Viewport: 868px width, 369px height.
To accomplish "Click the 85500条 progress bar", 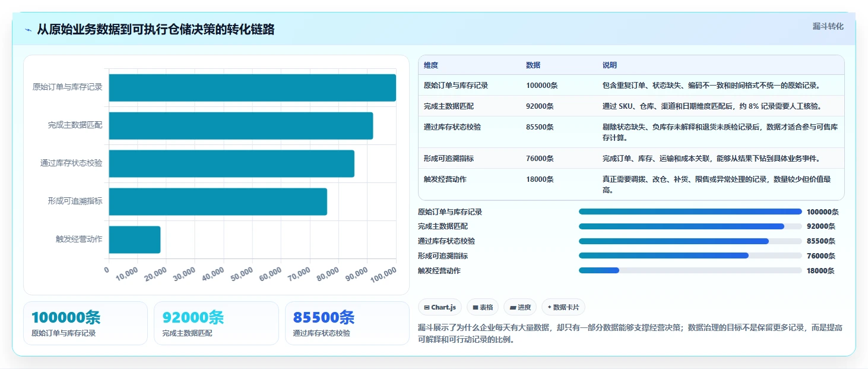I will click(690, 241).
